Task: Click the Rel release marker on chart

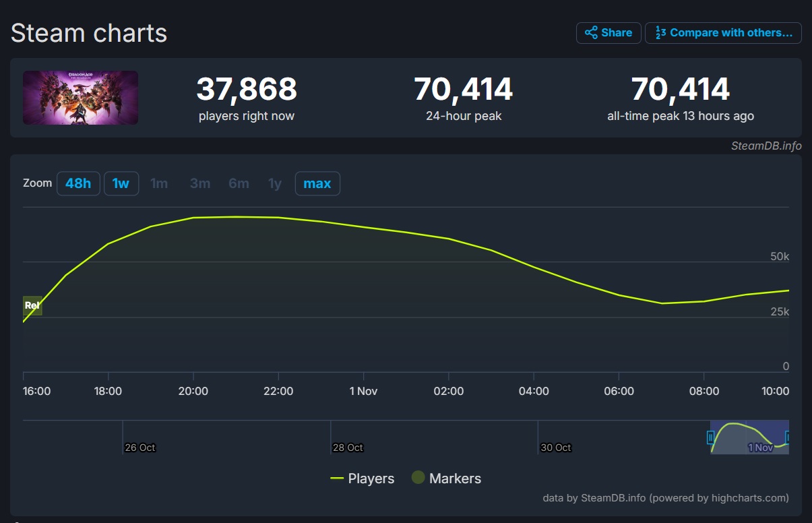Action: [32, 305]
